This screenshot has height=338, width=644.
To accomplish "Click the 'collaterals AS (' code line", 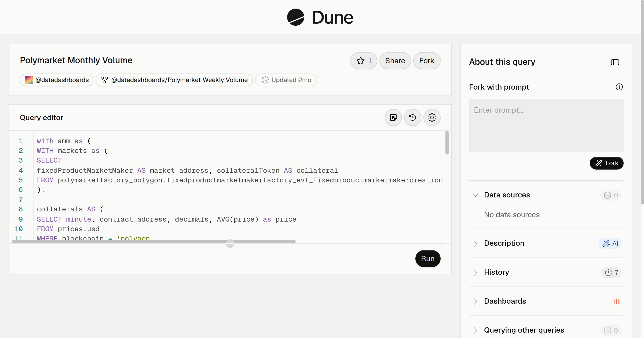I will pyautogui.click(x=70, y=209).
